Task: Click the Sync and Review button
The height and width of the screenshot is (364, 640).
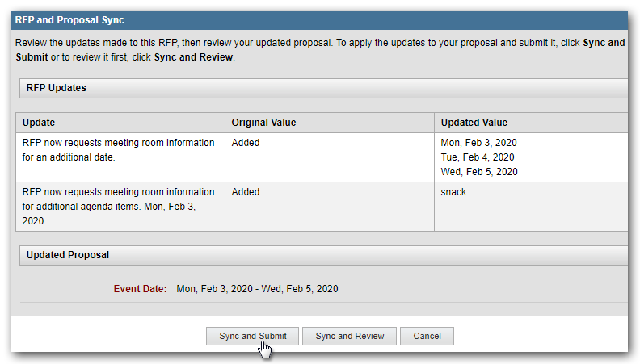Action: click(x=349, y=336)
